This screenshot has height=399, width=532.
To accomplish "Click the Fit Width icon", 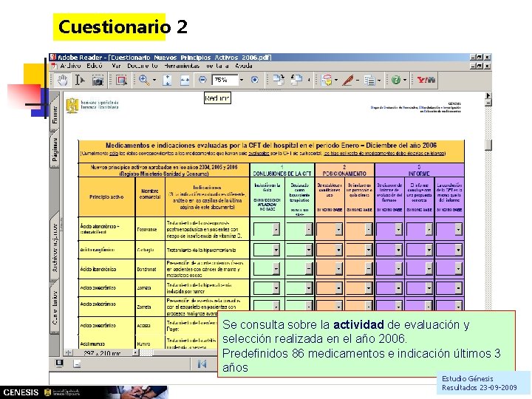I will pos(185,81).
